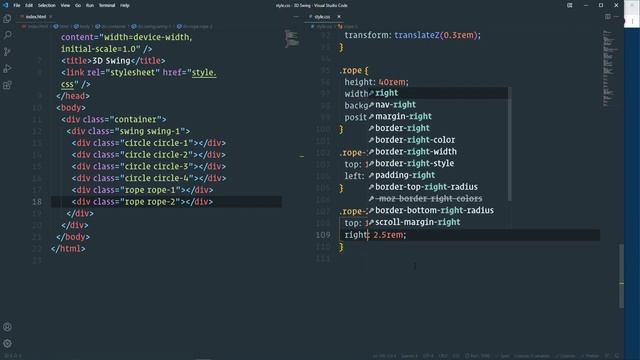
Task: Open the Manage gear menu
Action: pyautogui.click(x=7, y=344)
